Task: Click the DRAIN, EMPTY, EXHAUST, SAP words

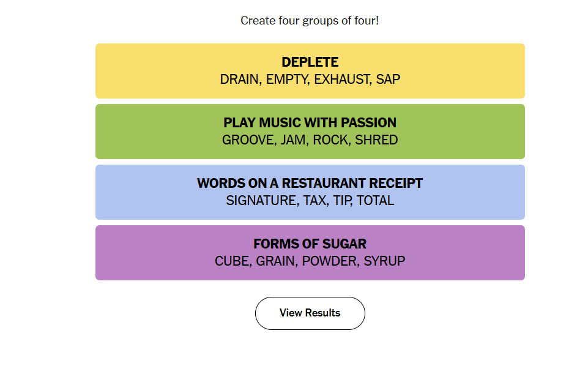Action: (x=310, y=80)
